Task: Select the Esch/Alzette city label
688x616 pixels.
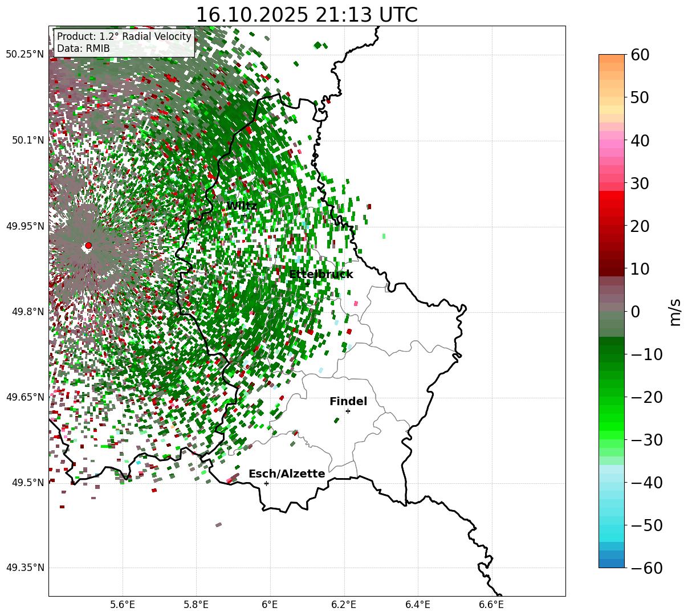Action: [x=287, y=474]
